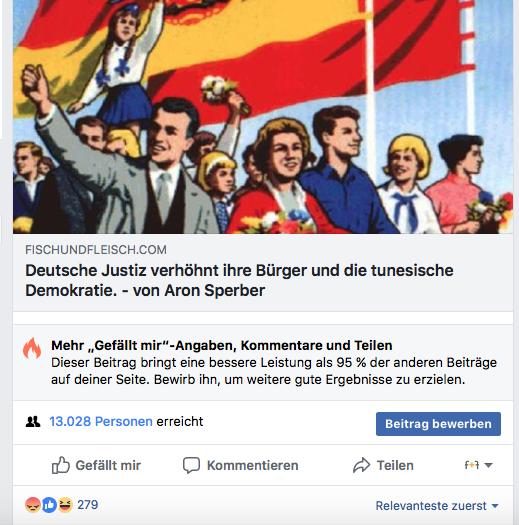Click the angry reaction emoji

[33, 505]
